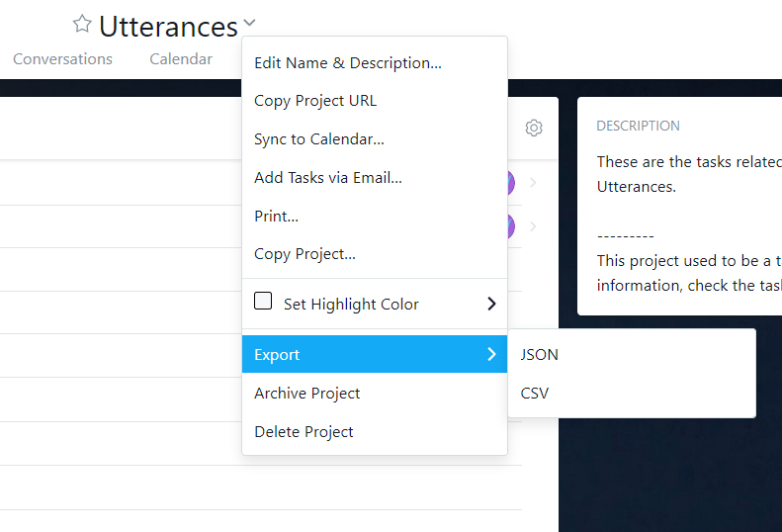Select Add Tasks via Email
The image size is (782, 532).
point(327,178)
